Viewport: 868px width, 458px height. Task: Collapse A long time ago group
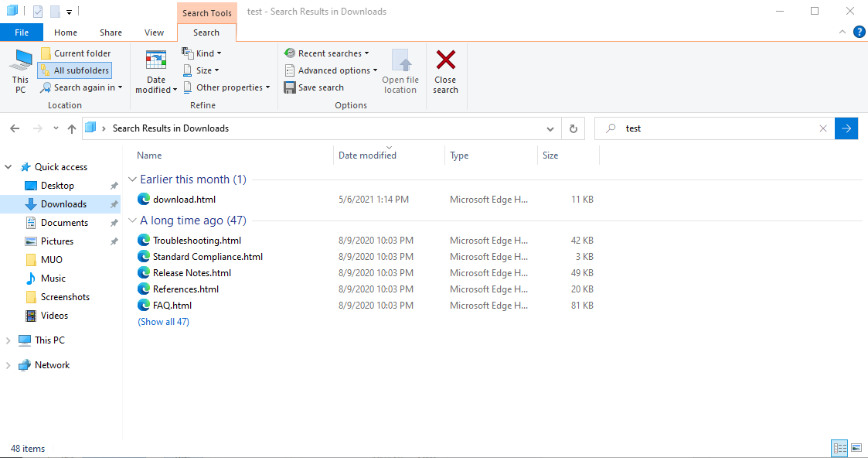pyautogui.click(x=132, y=220)
